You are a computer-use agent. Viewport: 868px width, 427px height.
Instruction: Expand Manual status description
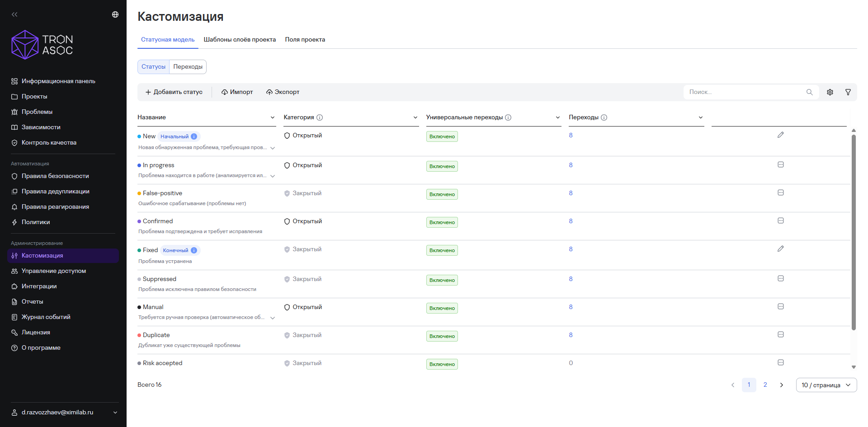(x=273, y=318)
